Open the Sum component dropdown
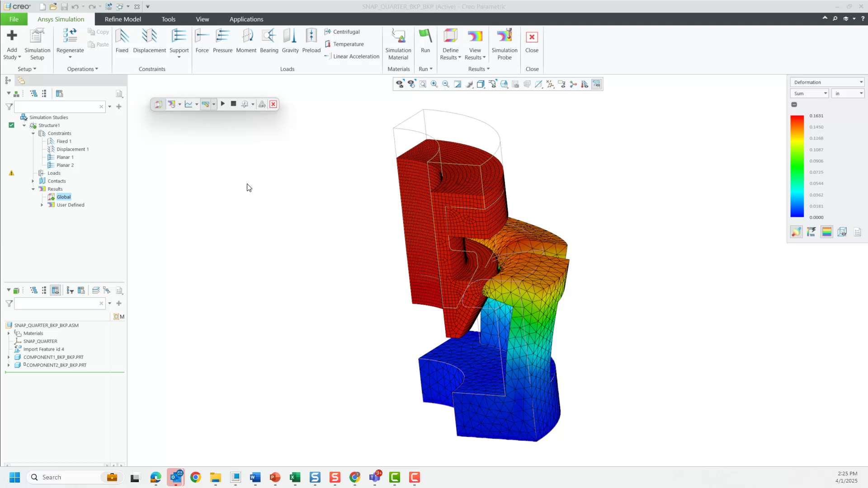The width and height of the screenshot is (868, 488). click(x=809, y=94)
